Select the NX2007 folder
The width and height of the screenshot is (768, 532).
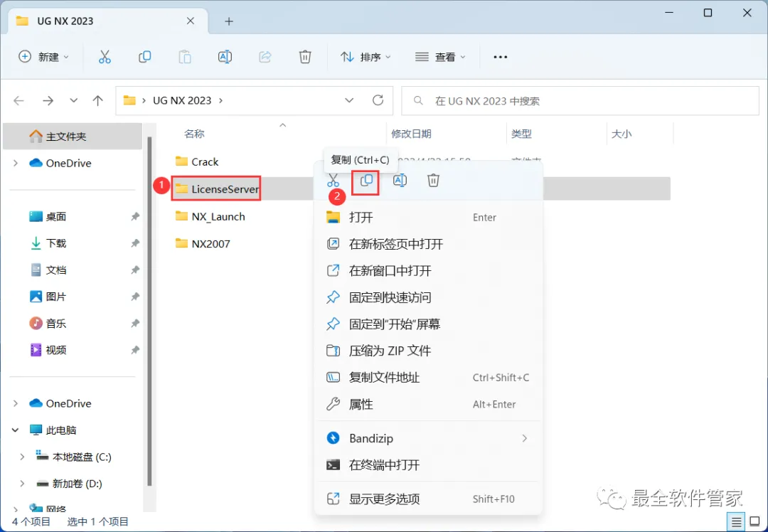point(203,243)
